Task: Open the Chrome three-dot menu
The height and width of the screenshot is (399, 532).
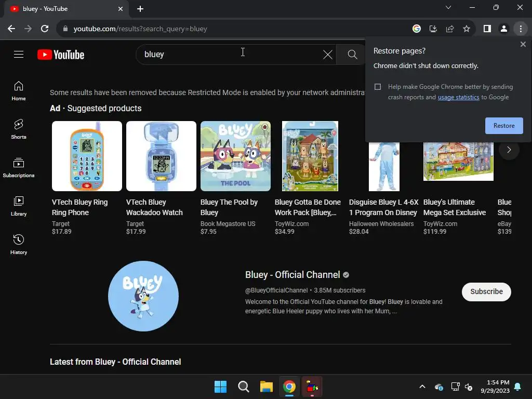Action: (521, 29)
